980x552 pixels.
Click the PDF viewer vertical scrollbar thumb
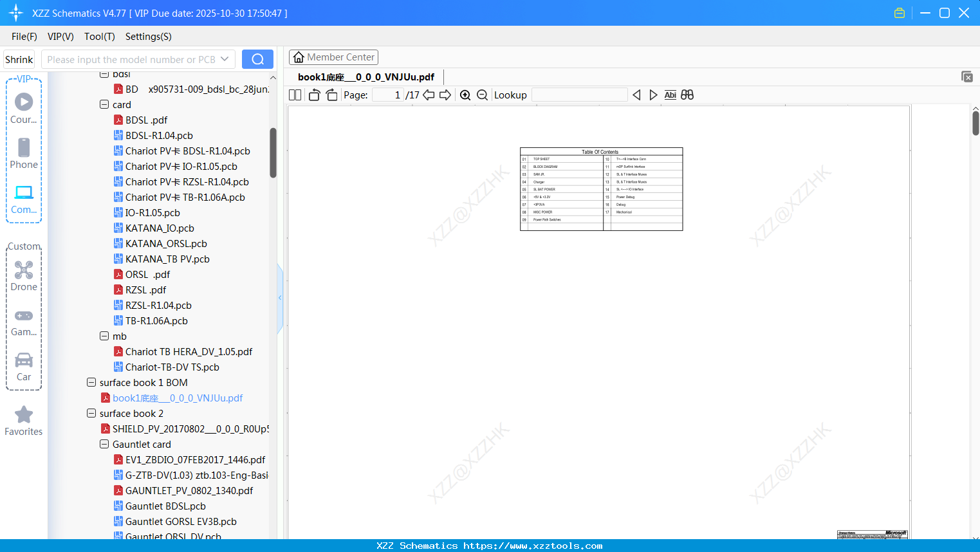point(975,123)
